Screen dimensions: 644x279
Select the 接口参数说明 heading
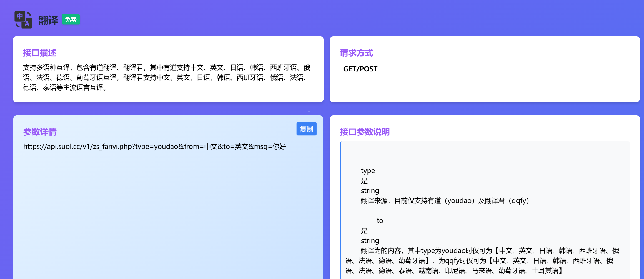[365, 132]
